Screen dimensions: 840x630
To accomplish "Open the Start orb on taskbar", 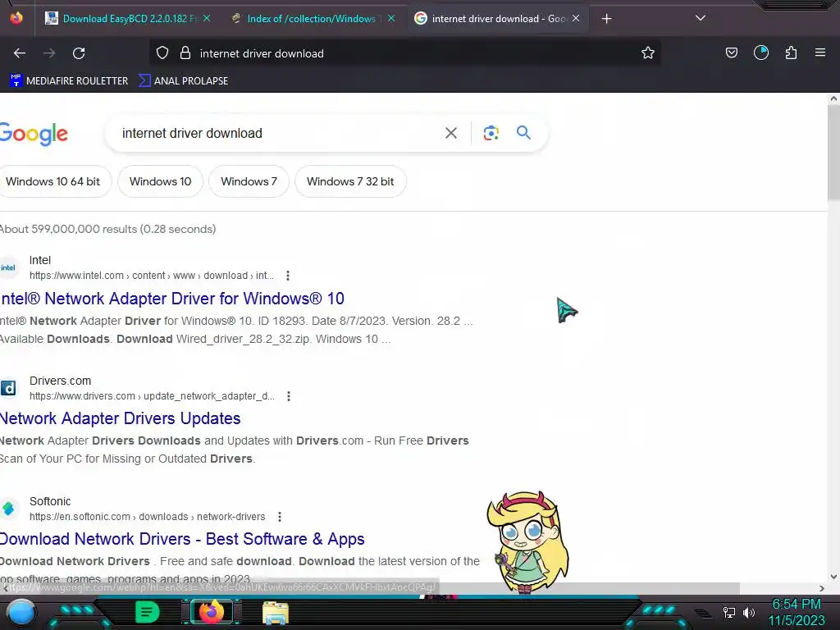I will pos(21,612).
